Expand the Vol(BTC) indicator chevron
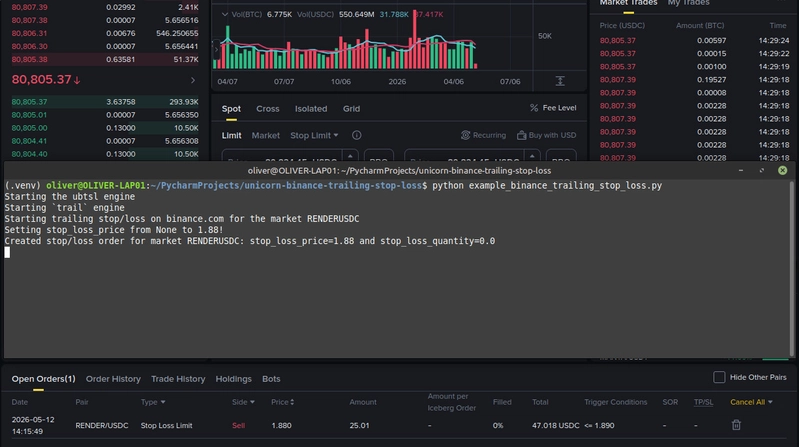 pos(225,14)
